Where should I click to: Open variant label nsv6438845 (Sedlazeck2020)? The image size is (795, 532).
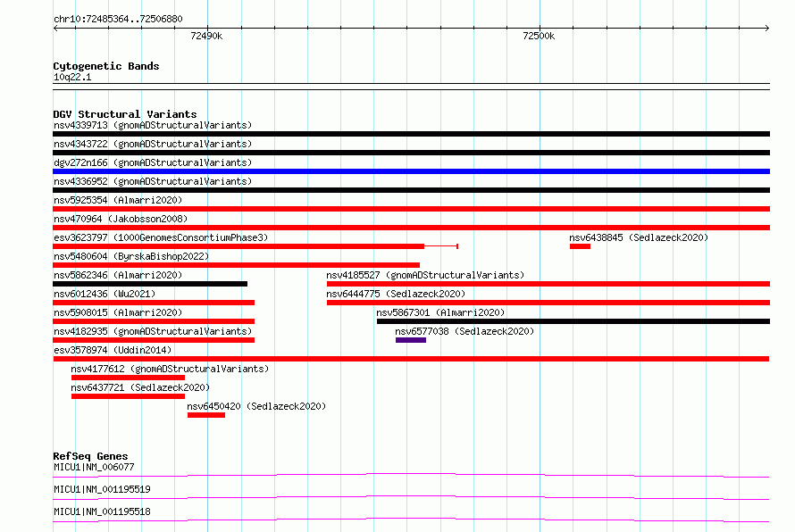pos(639,237)
